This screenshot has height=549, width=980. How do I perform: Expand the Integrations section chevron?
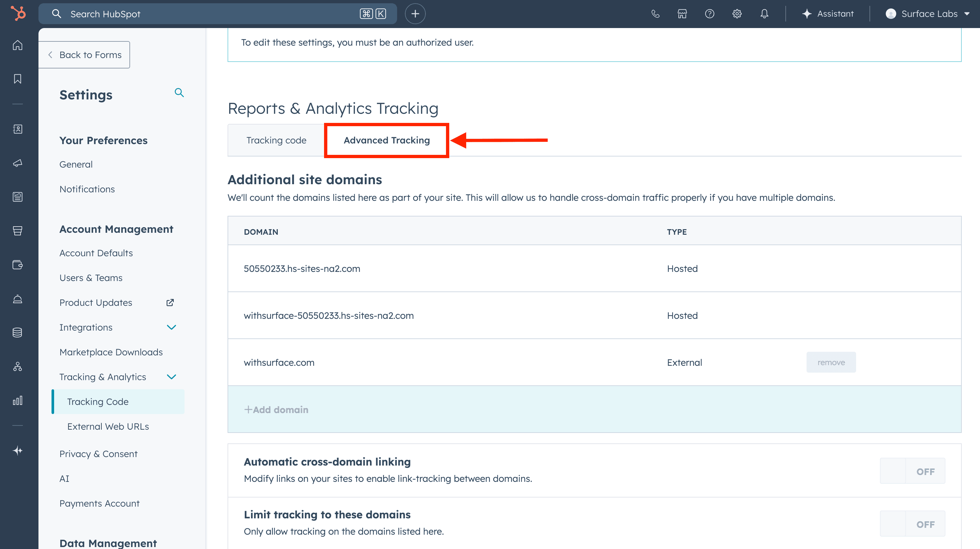[x=171, y=327]
